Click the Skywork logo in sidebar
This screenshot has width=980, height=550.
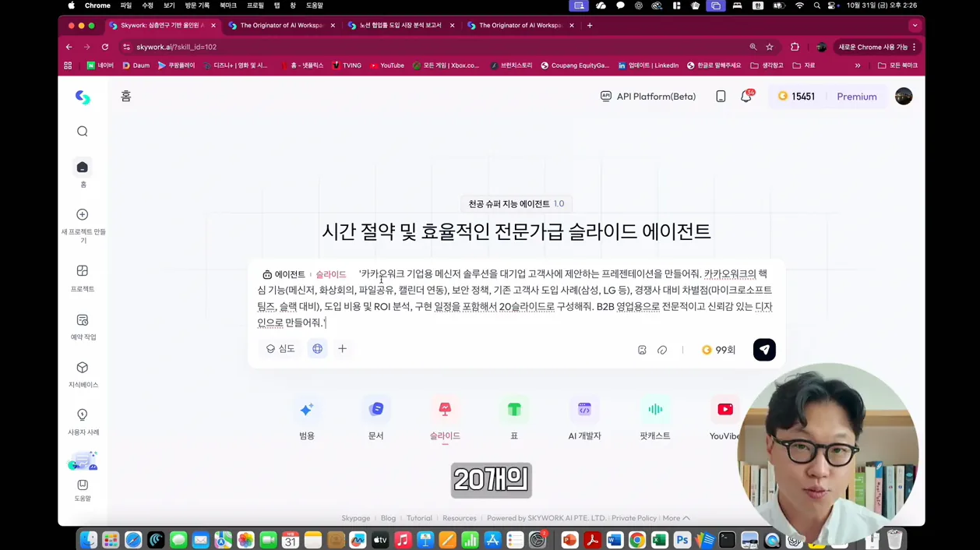[x=83, y=97]
